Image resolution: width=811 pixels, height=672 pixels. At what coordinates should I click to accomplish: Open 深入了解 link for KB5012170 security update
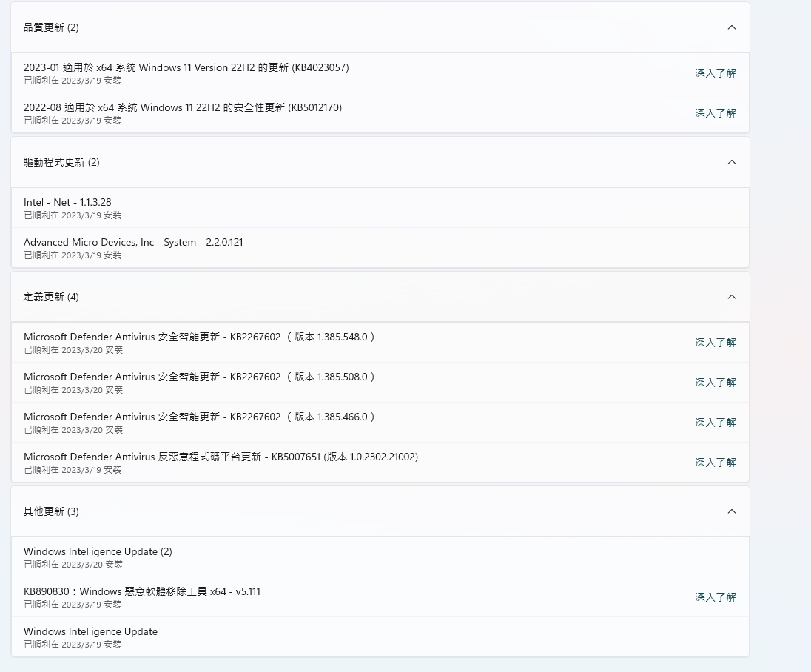pos(716,113)
